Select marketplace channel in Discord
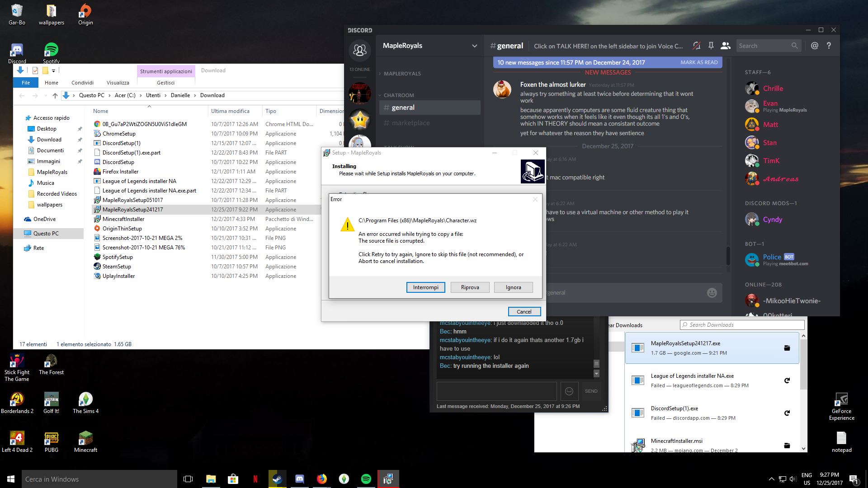 coord(429,123)
